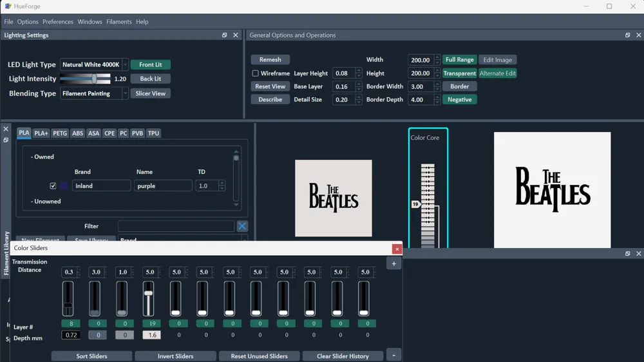Screen dimensions: 644x362
Task: Float the Lighting Settings panel
Action: 224,35
